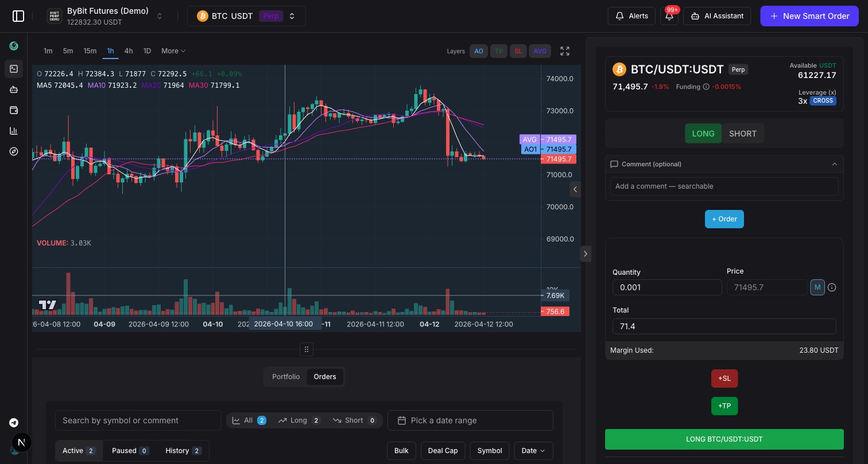
Task: Click the info icon next to the Price field
Action: [x=832, y=287]
